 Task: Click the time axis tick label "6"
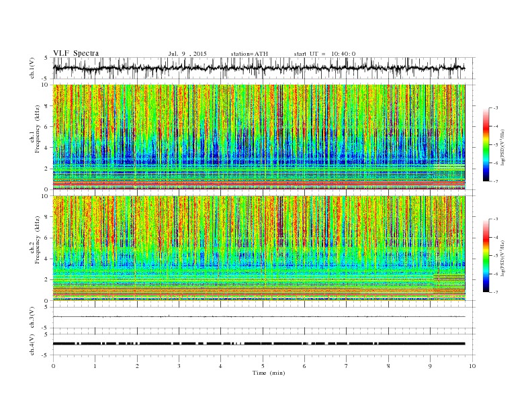pyautogui.click(x=304, y=366)
